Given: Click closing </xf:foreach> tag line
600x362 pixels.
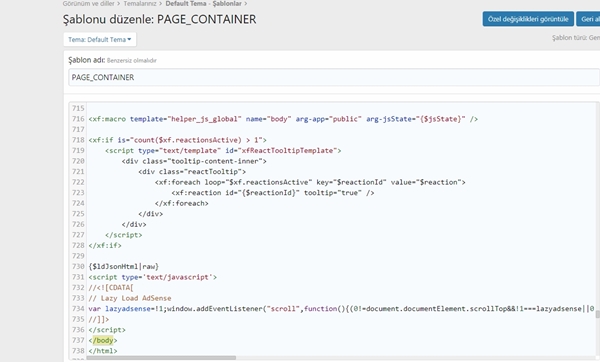Looking at the screenshot, I should [x=181, y=203].
